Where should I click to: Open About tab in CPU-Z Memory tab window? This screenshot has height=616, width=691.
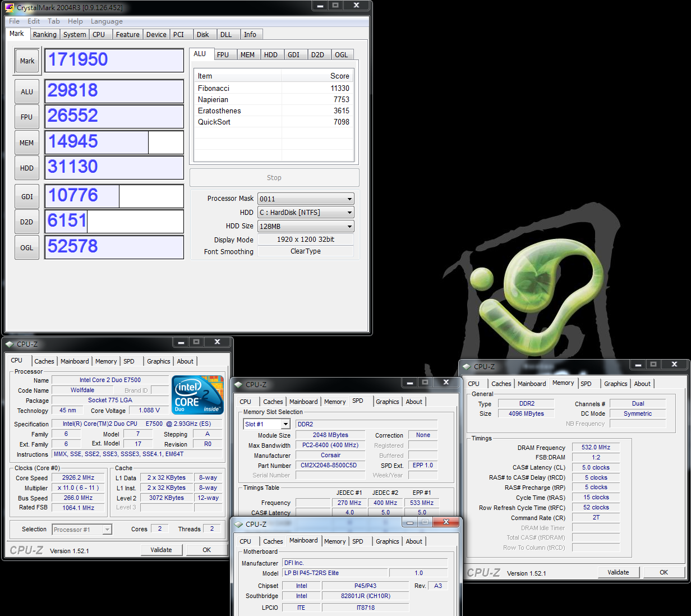[x=642, y=384]
